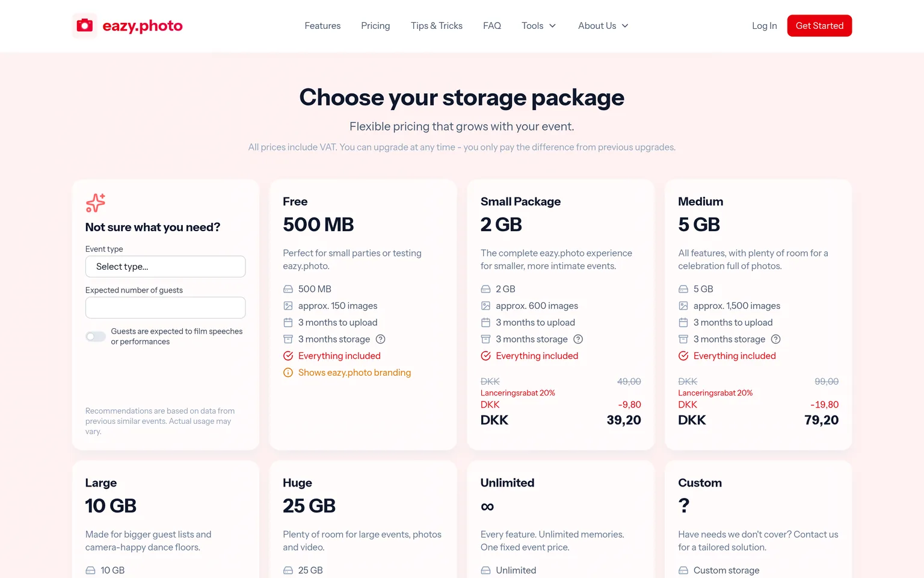The height and width of the screenshot is (578, 924).
Task: Click the calendar icon in the Free plan's upload row
Action: [288, 323]
